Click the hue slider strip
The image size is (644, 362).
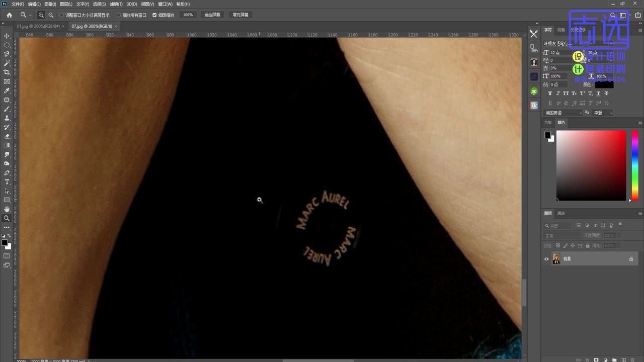[635, 165]
